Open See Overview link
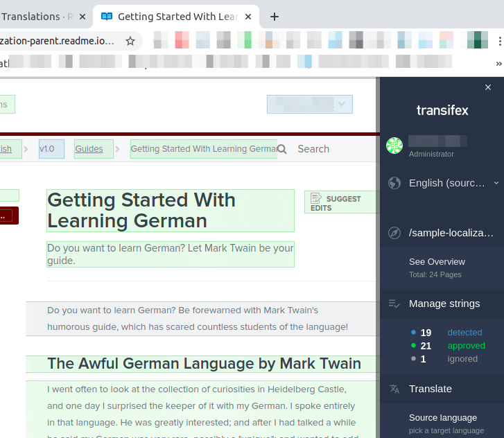This screenshot has height=438, width=504. point(437,262)
